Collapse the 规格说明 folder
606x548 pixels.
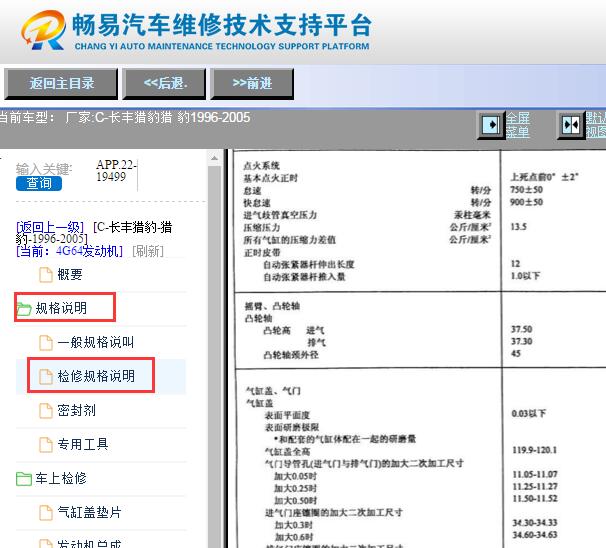[x=61, y=308]
